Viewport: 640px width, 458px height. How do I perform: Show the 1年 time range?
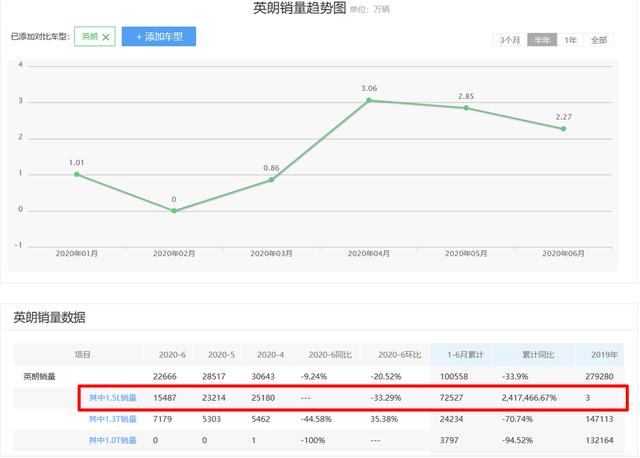570,40
